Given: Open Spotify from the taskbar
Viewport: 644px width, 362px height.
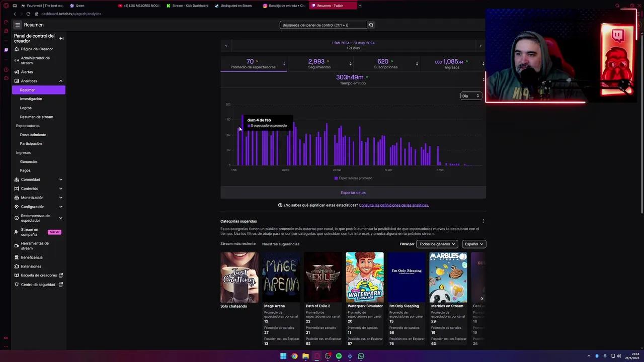Looking at the screenshot, I should point(339,356).
